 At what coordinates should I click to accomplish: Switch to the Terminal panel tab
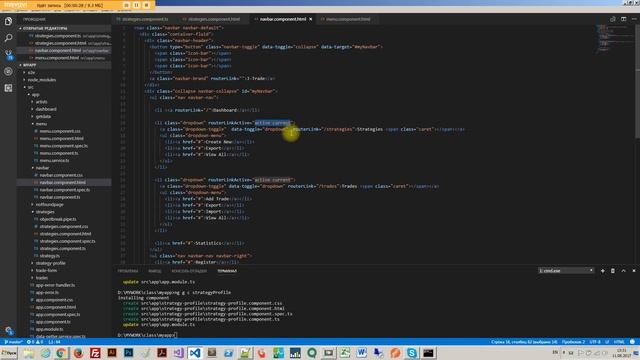[227, 271]
